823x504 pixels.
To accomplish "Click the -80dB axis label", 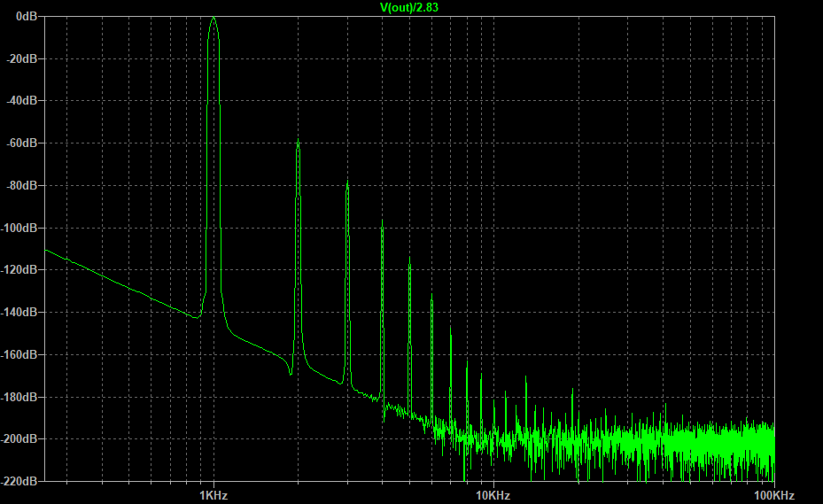I will pos(22,185).
